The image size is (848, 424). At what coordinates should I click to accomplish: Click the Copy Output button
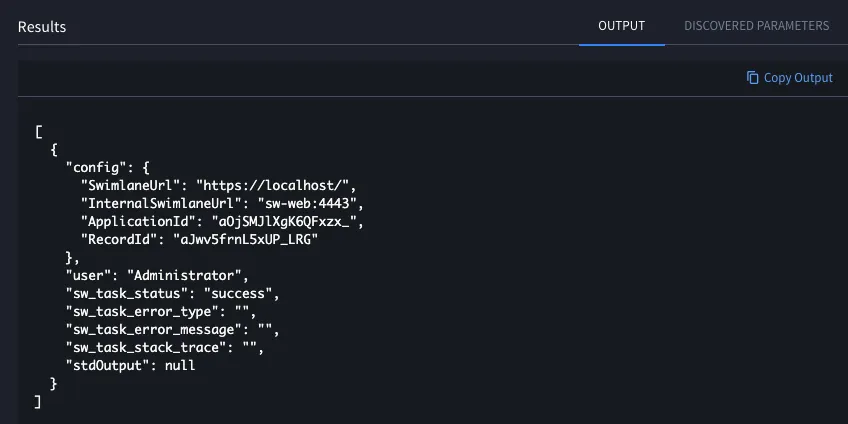pyautogui.click(x=790, y=78)
